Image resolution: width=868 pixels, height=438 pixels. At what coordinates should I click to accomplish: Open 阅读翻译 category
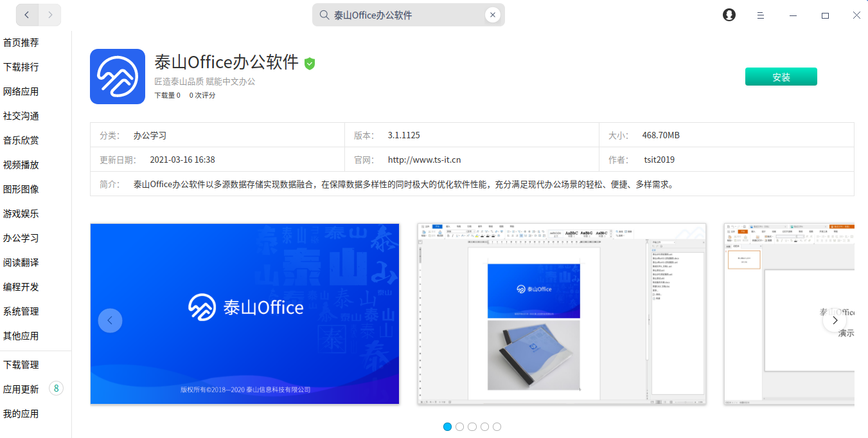[x=21, y=262]
